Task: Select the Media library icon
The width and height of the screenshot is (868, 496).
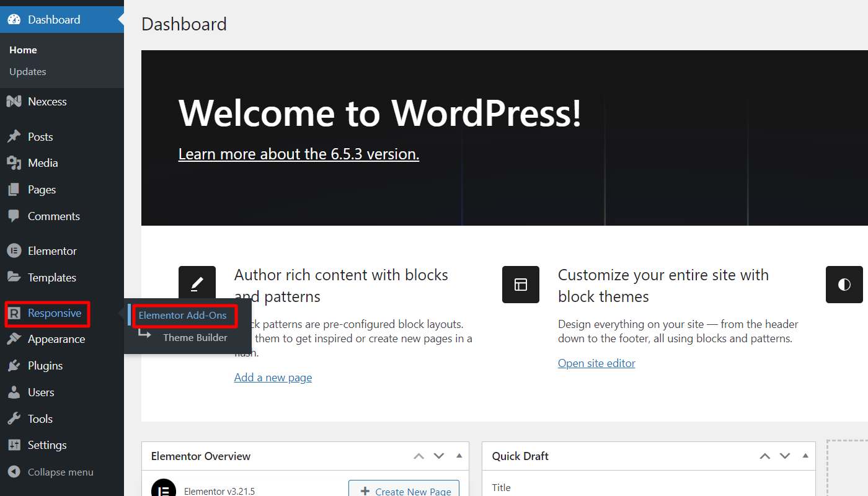Action: [x=14, y=162]
